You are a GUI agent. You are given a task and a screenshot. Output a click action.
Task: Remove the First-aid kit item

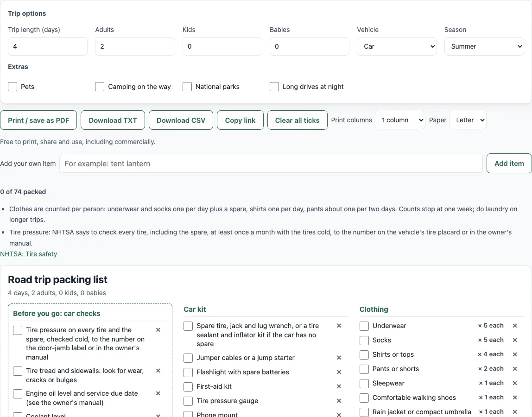tap(339, 386)
